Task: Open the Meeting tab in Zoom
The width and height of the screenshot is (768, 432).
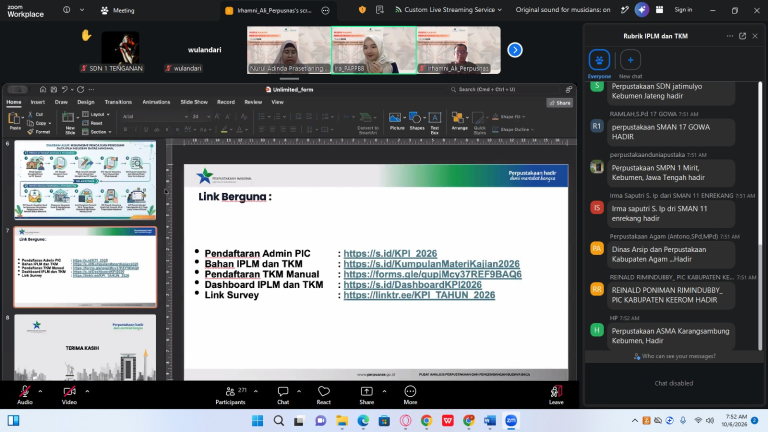Action: [118, 10]
